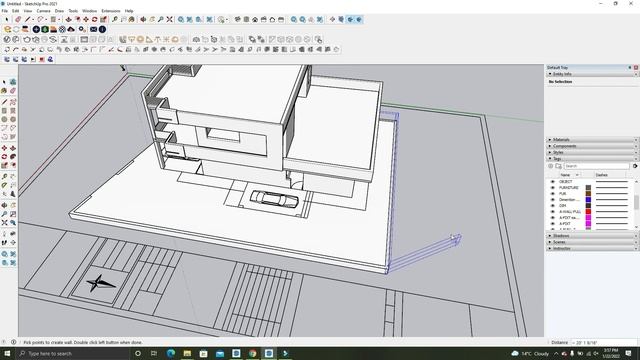Viewport: 640px width, 360px height.
Task: Click the Distance measurement input box
Action: pyautogui.click(x=604, y=342)
